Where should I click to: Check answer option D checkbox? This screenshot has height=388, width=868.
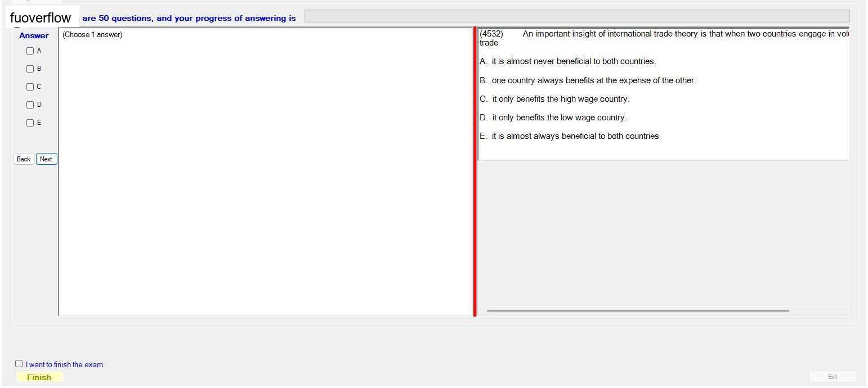click(30, 105)
